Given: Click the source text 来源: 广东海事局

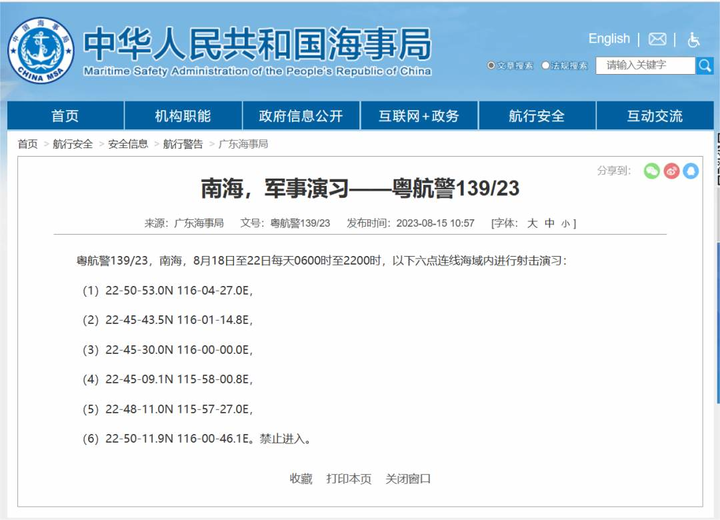Looking at the screenshot, I should click(x=184, y=223).
